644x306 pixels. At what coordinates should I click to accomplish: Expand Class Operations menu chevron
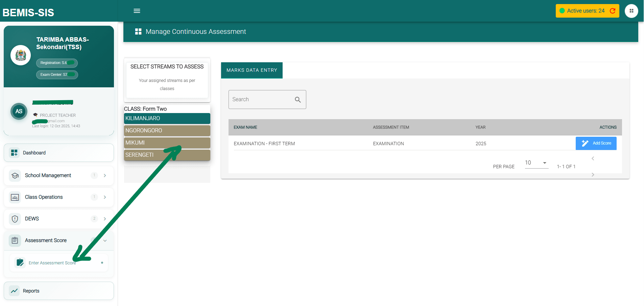click(105, 197)
